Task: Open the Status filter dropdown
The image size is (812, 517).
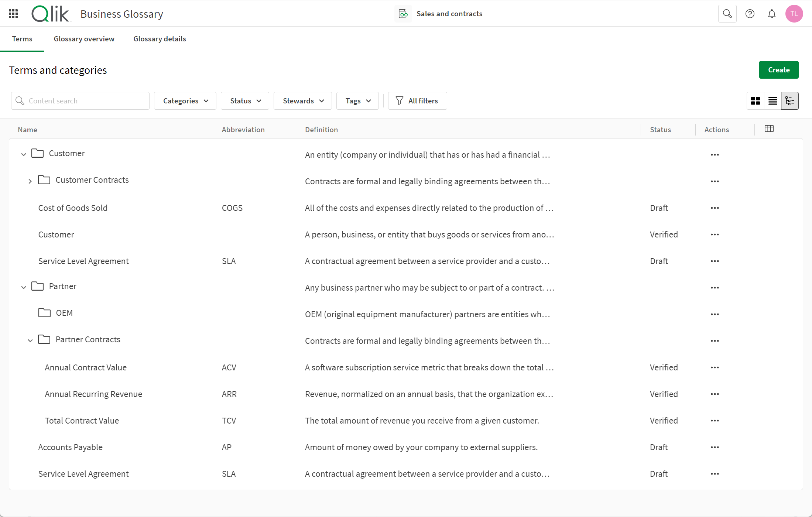Action: coord(244,100)
